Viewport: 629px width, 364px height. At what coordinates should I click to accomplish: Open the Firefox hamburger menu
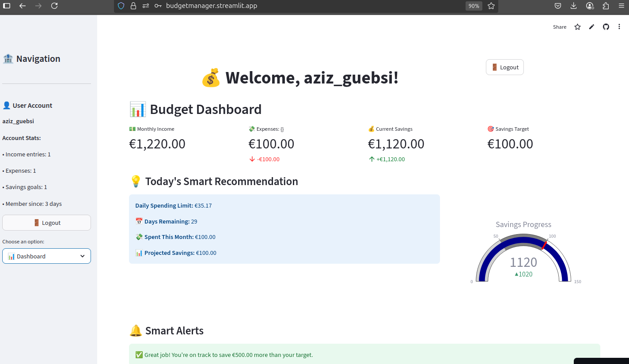click(621, 6)
